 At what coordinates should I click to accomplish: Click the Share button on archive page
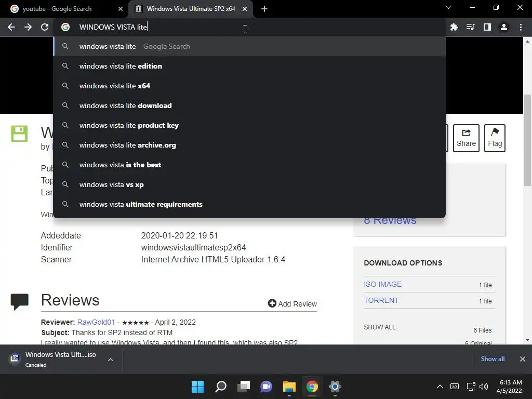click(x=466, y=138)
